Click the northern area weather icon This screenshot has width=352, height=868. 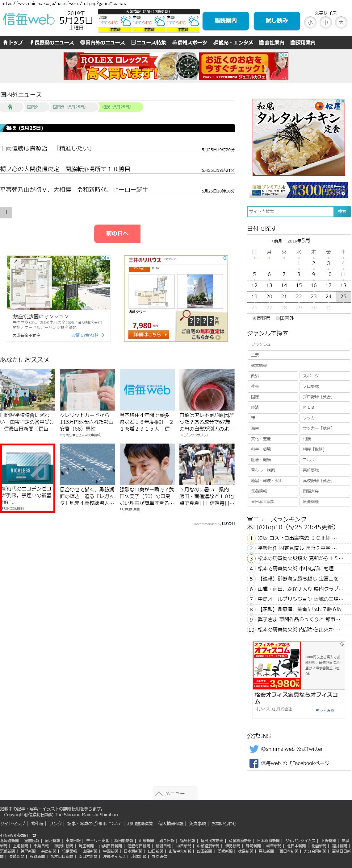tap(125, 22)
